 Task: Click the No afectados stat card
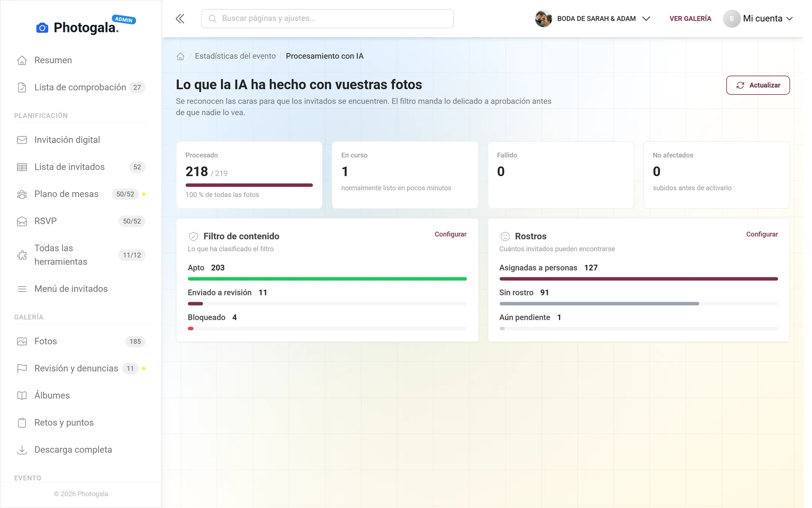point(717,175)
